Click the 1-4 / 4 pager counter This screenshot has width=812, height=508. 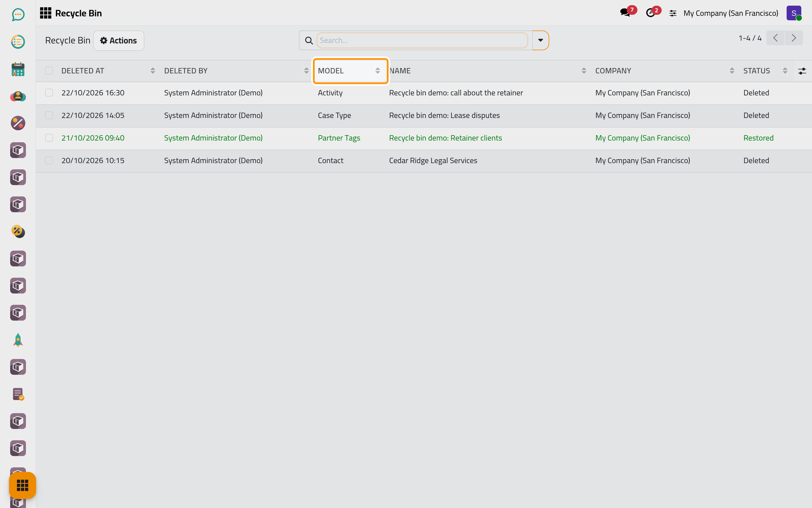750,38
